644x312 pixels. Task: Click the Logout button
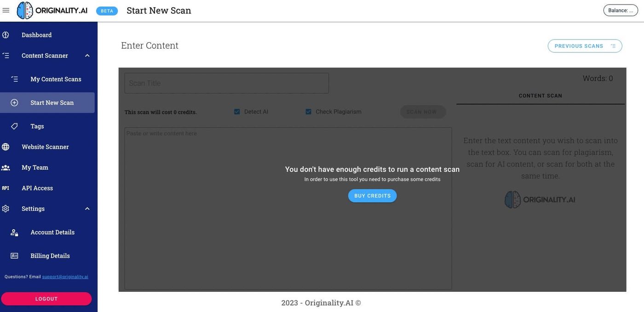click(x=46, y=299)
